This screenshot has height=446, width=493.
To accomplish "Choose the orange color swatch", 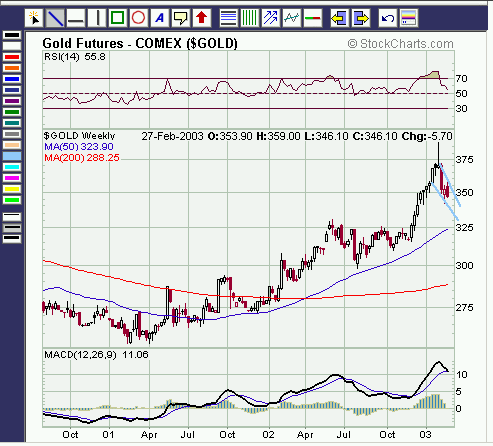I will pyautogui.click(x=12, y=68).
